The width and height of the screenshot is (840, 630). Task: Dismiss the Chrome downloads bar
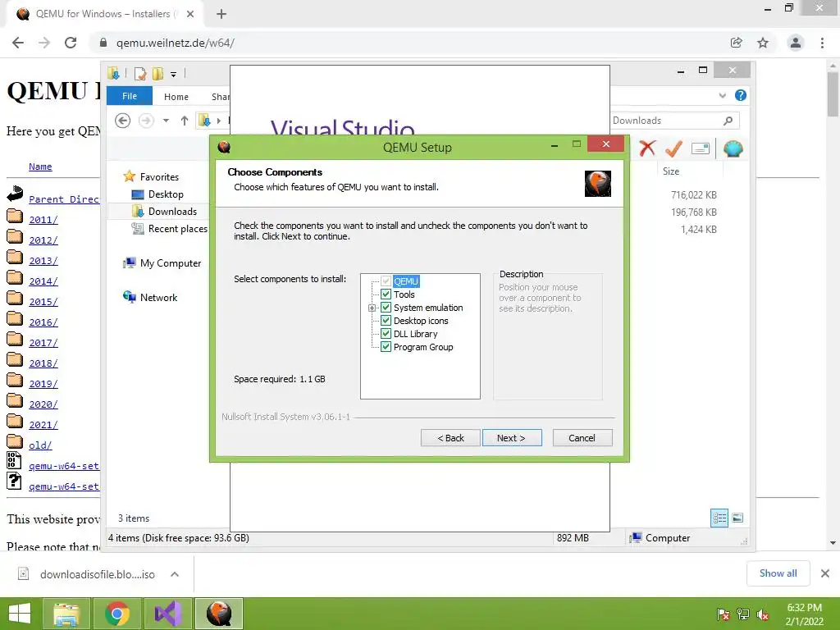click(825, 573)
